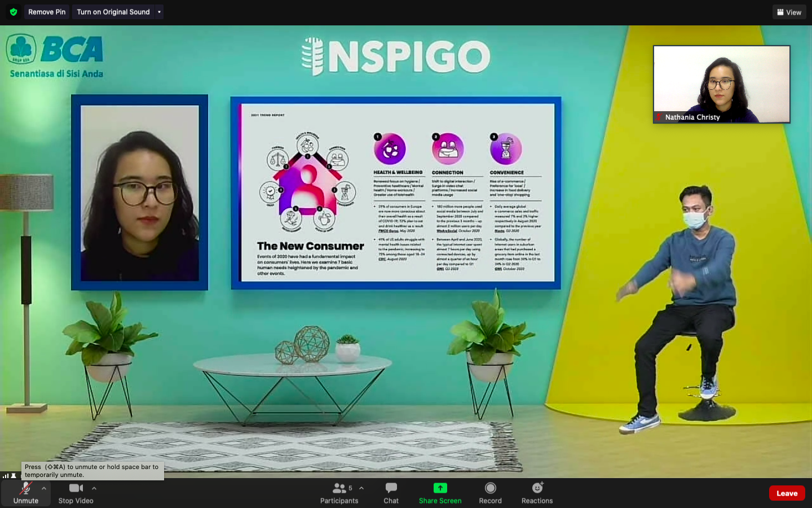Screen dimensions: 812x508
Task: Stop Video using the camera toggle
Action: pos(76,492)
